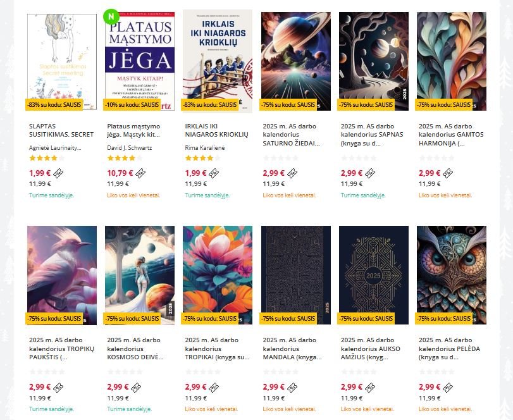Screen dimensions: 513x420
Task: Click the green N badge on Plataus mąstymo jėga
Action: tap(111, 16)
